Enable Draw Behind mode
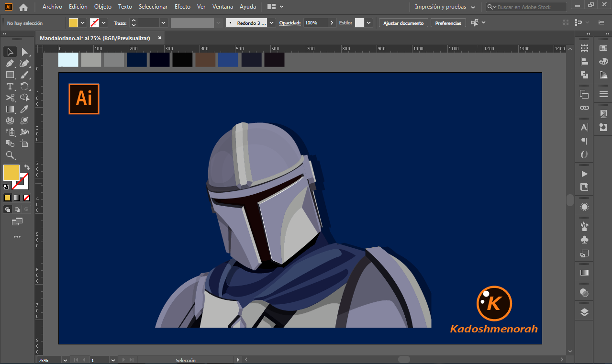 (x=17, y=209)
